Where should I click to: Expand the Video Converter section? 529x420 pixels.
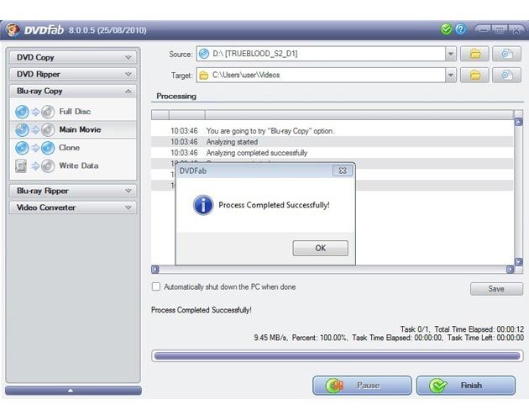point(73,207)
